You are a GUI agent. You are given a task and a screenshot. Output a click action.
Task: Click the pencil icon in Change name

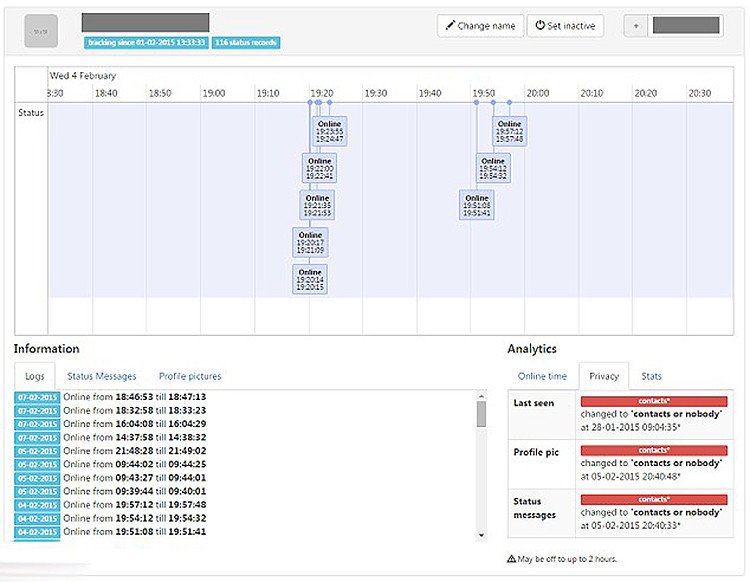coord(449,26)
